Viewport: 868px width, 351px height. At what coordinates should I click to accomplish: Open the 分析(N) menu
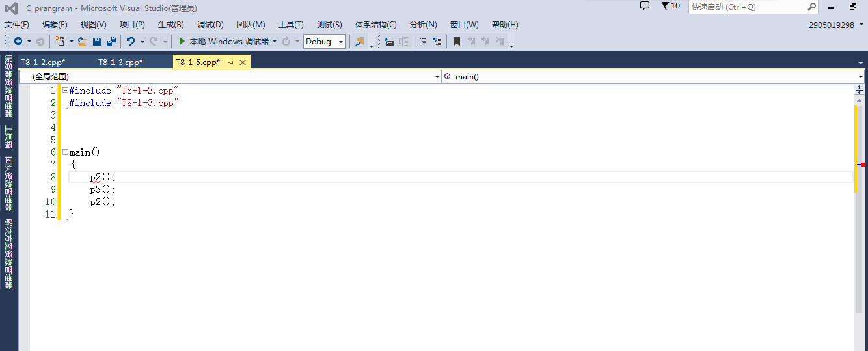(424, 25)
